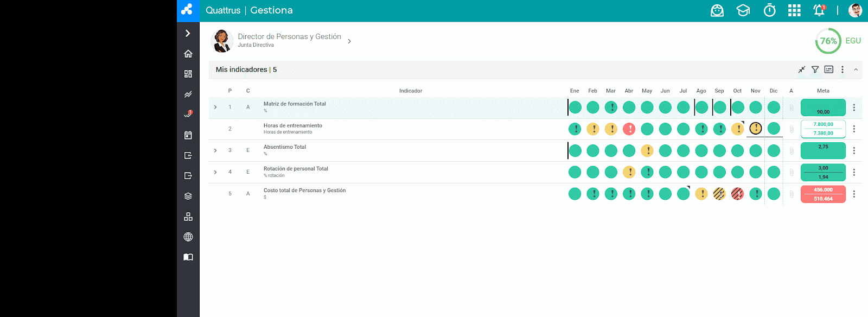
Task: Click the 76% EGU progress ring
Action: point(828,41)
